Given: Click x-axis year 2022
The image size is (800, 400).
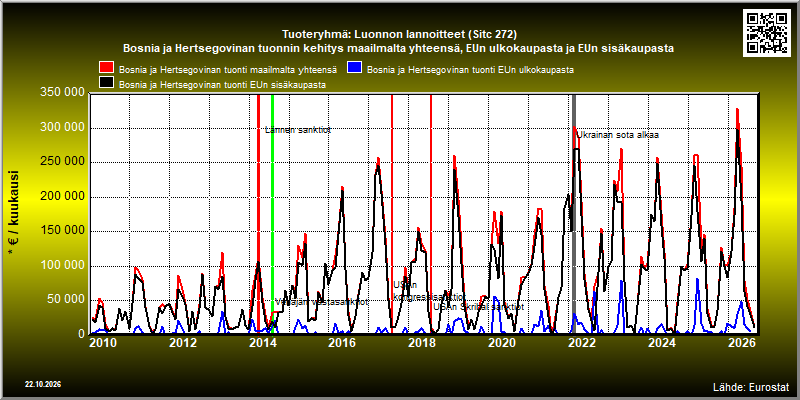Looking at the screenshot, I should [581, 343].
